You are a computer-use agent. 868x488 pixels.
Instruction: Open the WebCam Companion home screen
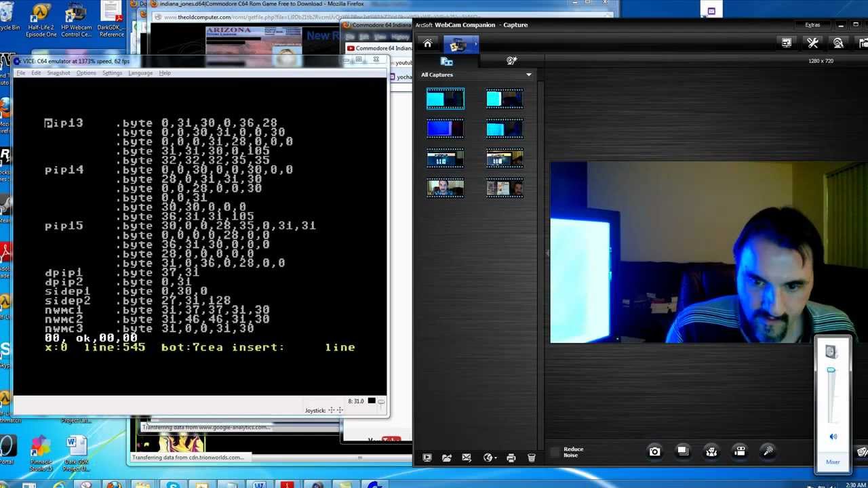[427, 44]
